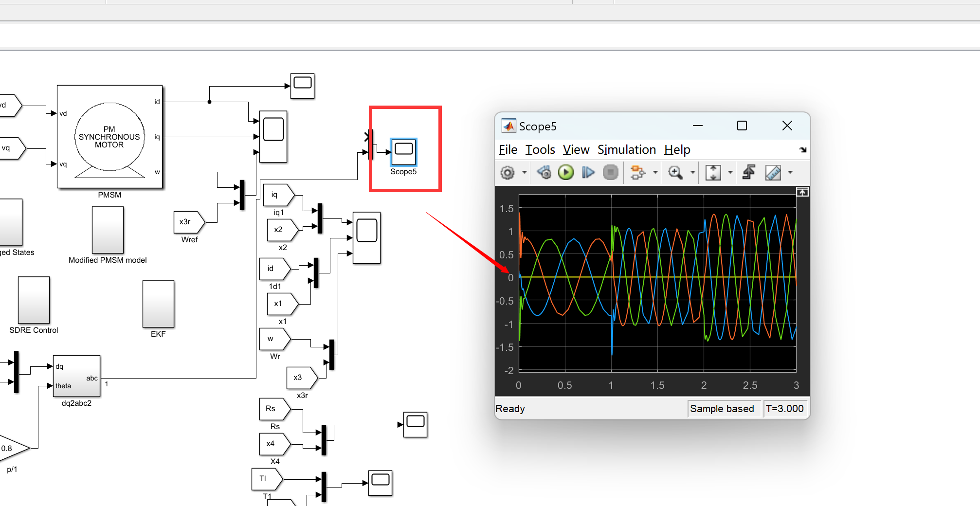The width and height of the screenshot is (980, 506).
Task: Select the PM Synchronous Motor block
Action: point(109,137)
